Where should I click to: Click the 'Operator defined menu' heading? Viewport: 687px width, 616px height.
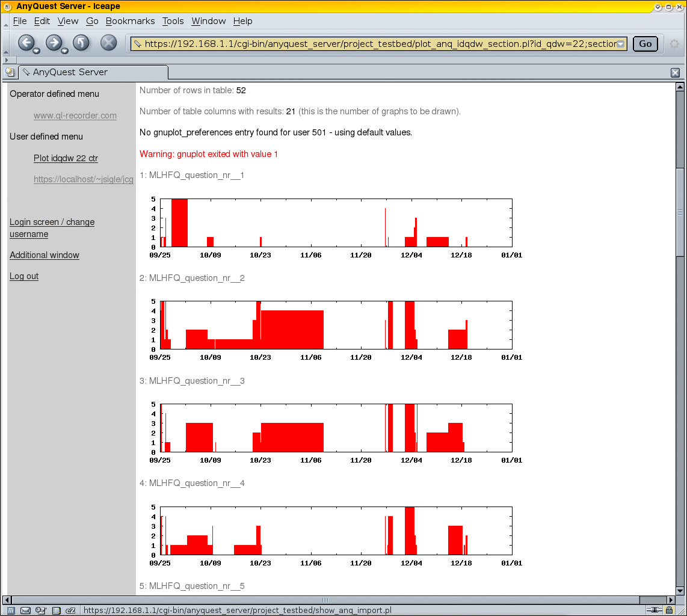[54, 94]
